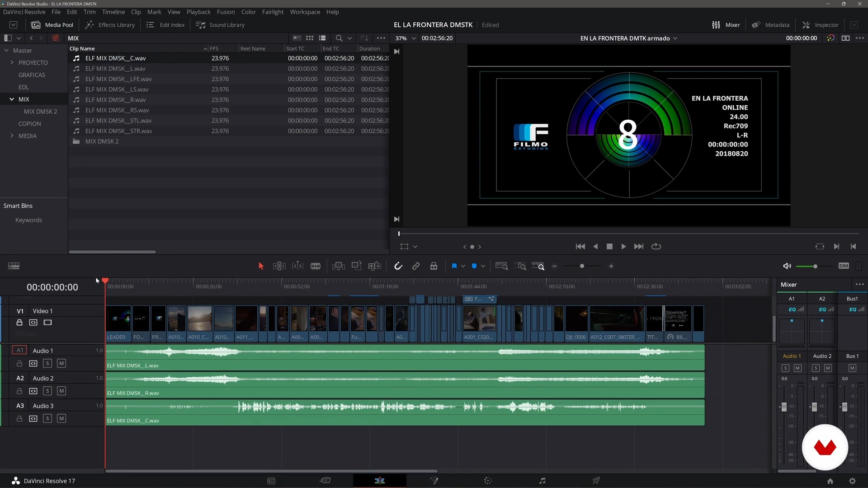
Task: Open the Timeline menu
Action: click(113, 12)
